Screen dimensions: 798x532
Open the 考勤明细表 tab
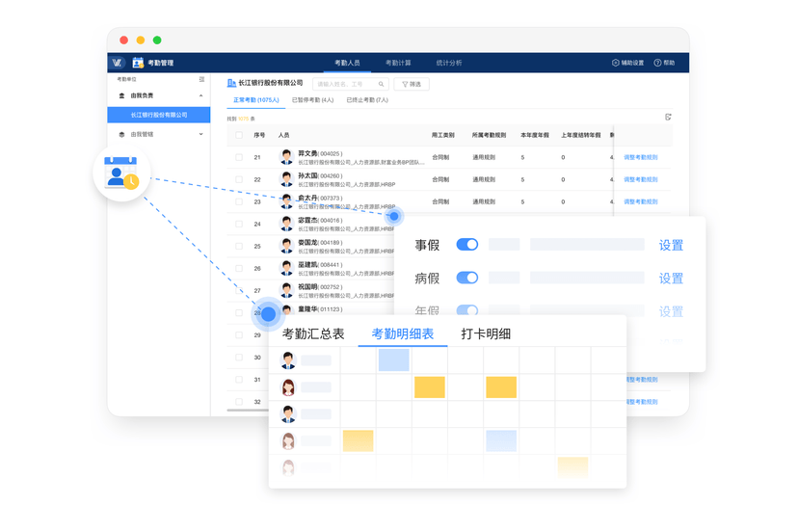pyautogui.click(x=403, y=334)
